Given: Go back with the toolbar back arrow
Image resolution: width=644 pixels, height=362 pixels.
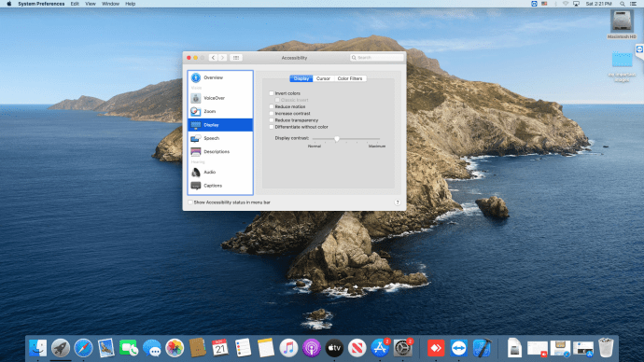Looking at the screenshot, I should click(213, 58).
